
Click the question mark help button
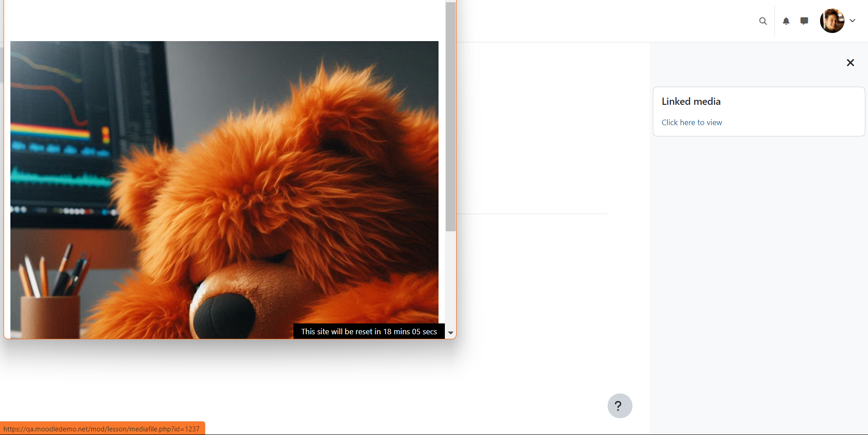coord(620,406)
